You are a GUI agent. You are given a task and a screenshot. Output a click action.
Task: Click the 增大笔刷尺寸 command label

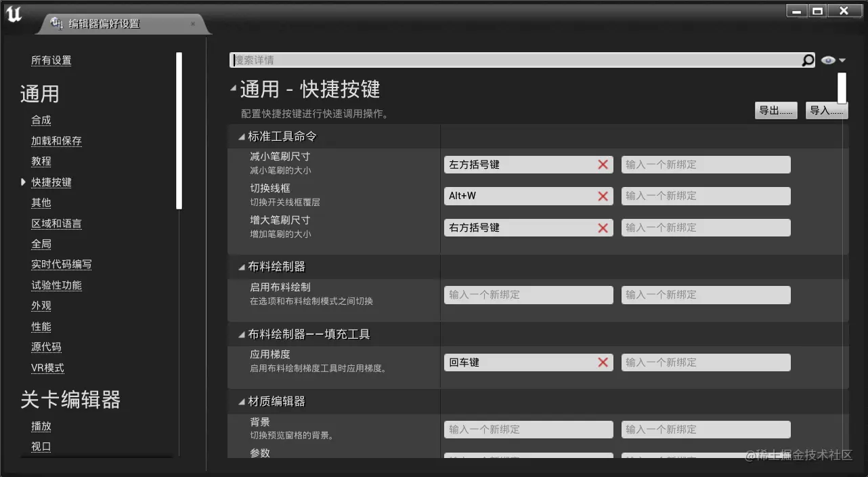tap(280, 220)
